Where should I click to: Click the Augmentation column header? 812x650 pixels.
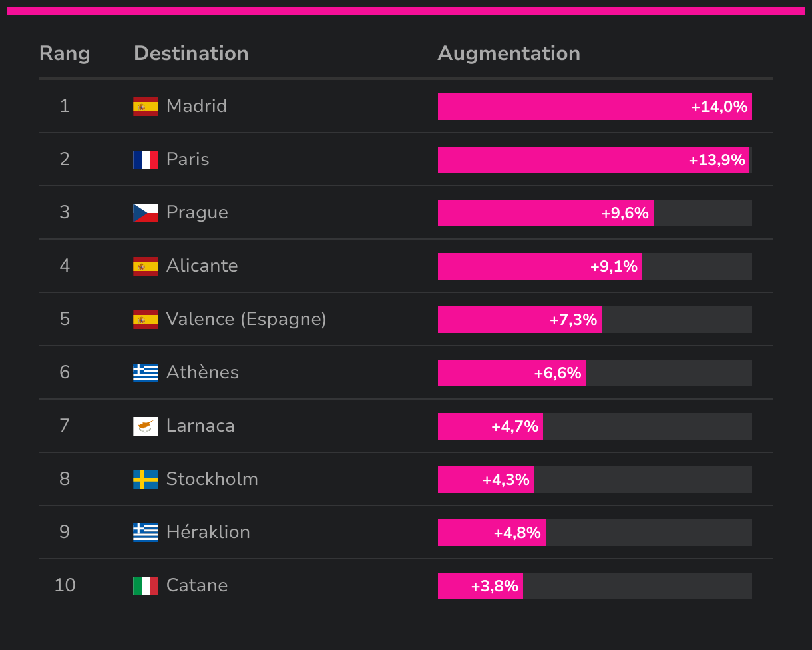(x=509, y=53)
